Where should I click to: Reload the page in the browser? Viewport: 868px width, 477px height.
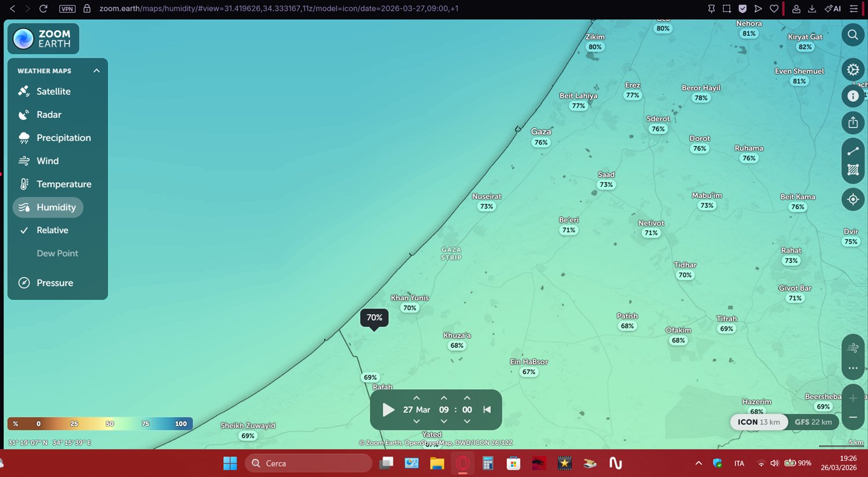point(43,9)
